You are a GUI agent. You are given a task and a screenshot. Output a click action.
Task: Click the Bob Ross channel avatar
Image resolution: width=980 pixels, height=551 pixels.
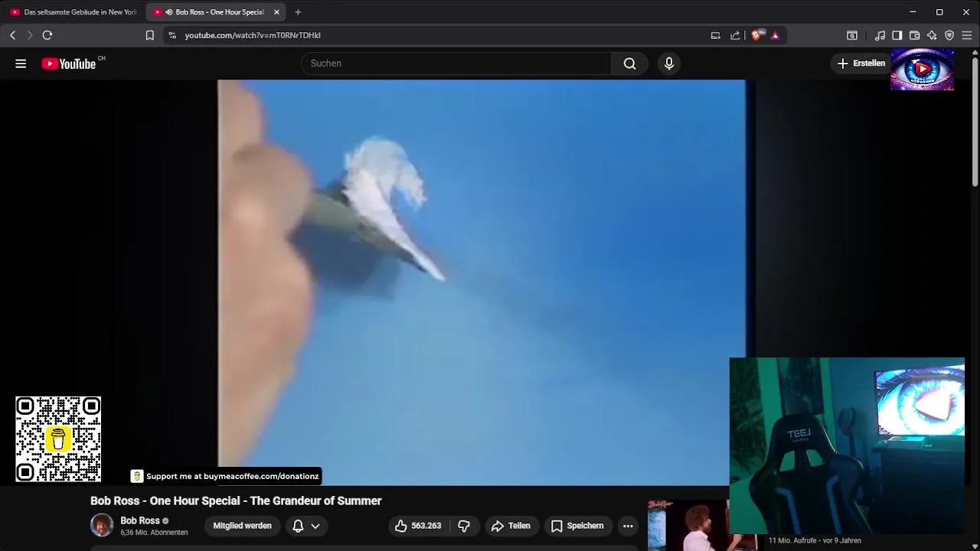point(102,526)
